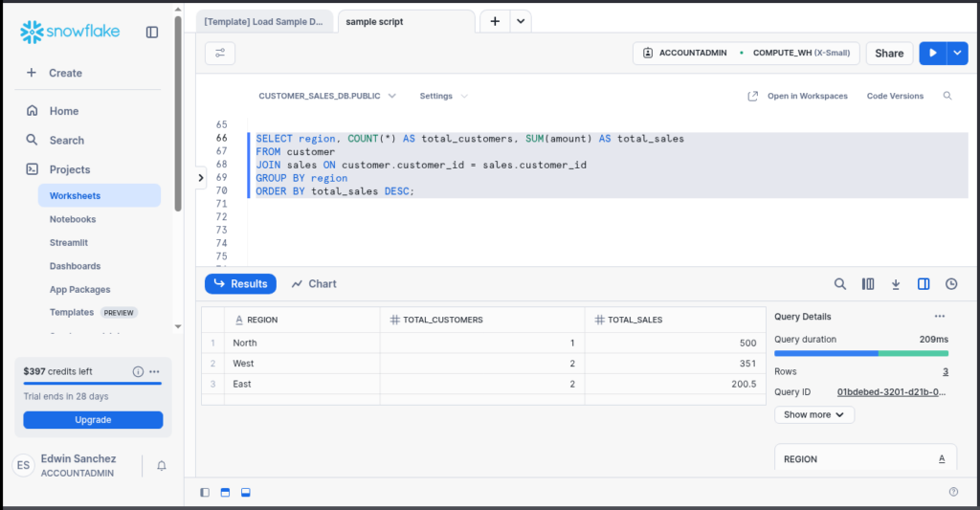Click the query duration bar
Image resolution: width=980 pixels, height=510 pixels.
[861, 354]
